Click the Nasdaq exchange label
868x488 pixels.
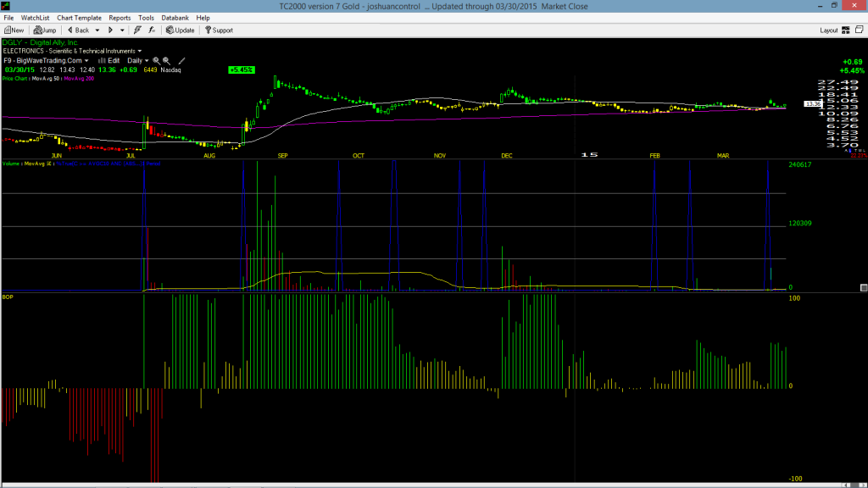170,70
